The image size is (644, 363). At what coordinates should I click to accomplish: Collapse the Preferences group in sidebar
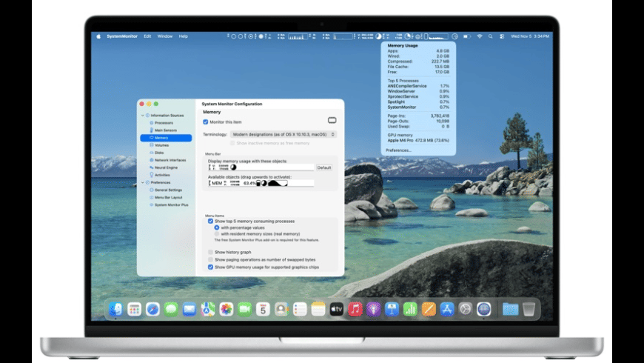pos(143,182)
